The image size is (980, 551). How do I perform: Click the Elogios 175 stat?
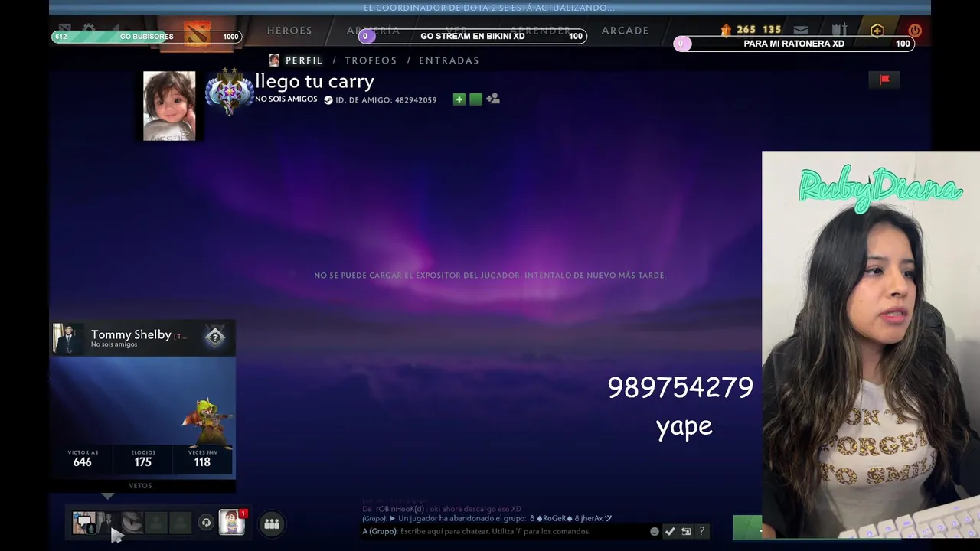pos(143,458)
